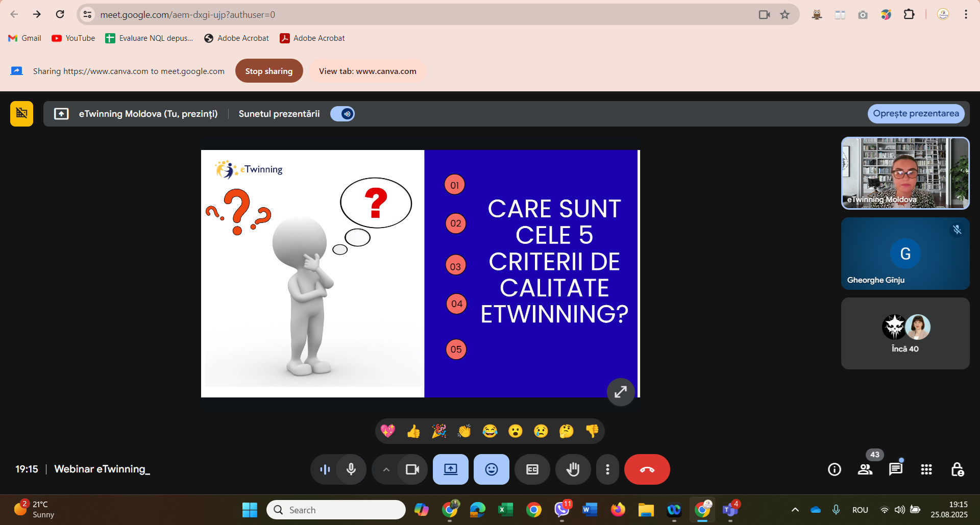
Task: Turn on closed captions
Action: [532, 469]
